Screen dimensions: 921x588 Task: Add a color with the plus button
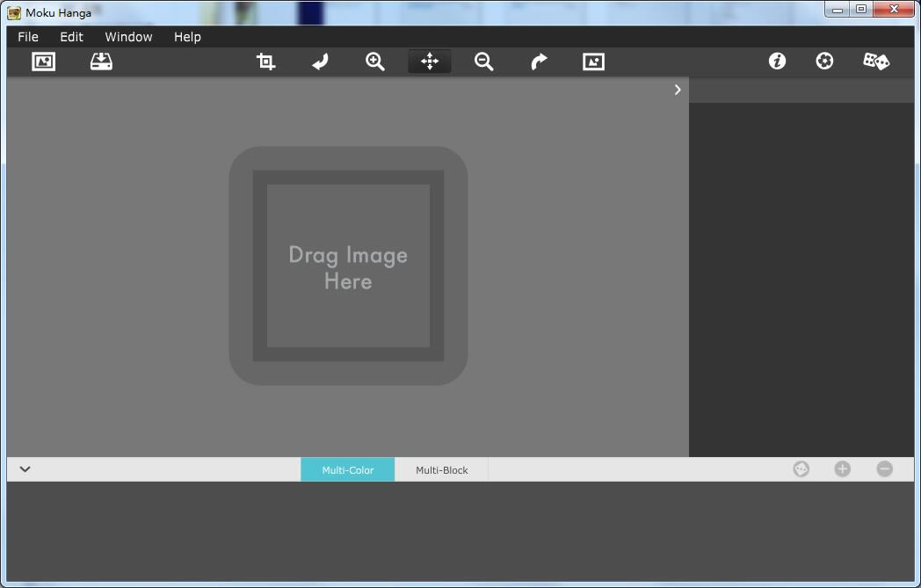(842, 468)
